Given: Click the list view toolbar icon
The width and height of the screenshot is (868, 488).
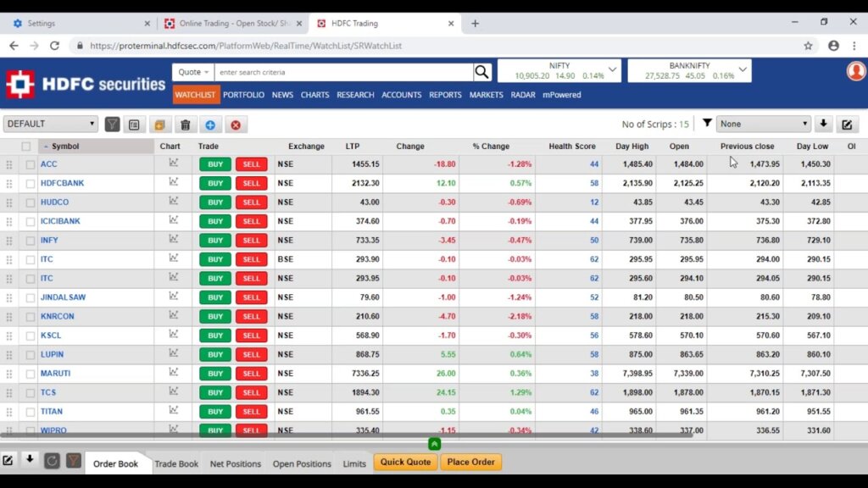Looking at the screenshot, I should [134, 125].
